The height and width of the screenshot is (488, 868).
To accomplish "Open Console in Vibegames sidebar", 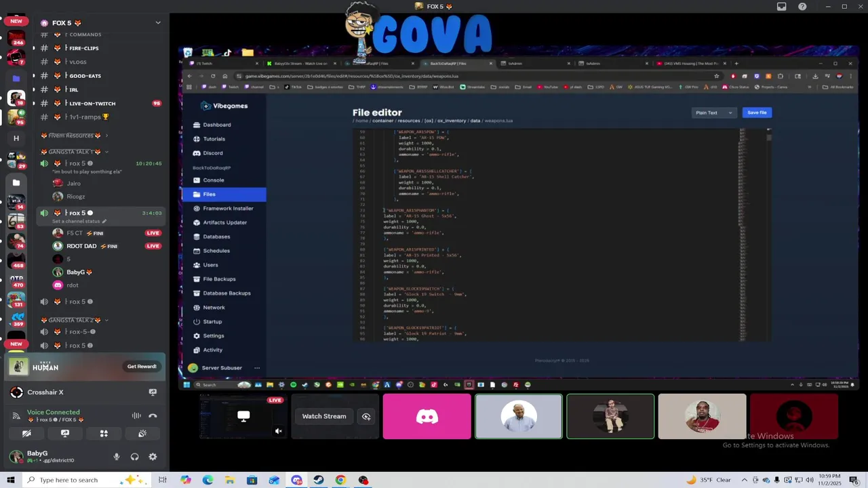I will pos(213,180).
